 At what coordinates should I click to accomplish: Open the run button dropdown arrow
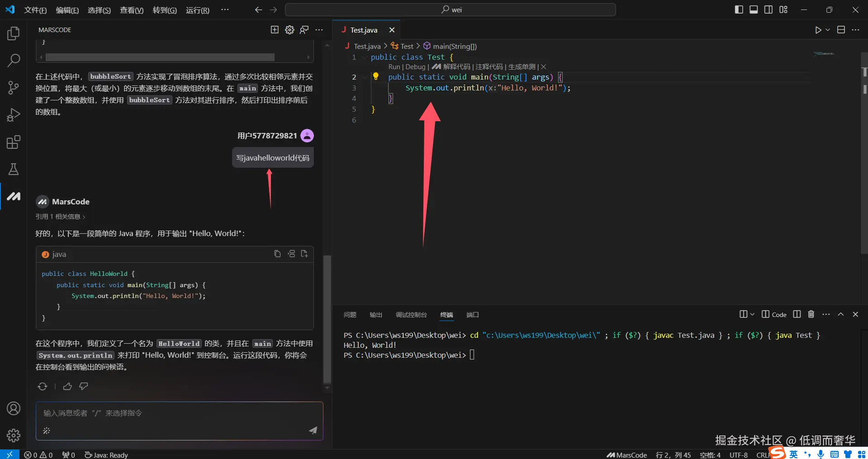tap(828, 30)
